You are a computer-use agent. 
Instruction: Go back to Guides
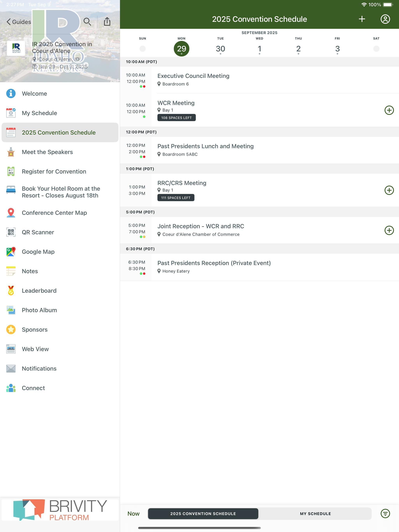click(x=19, y=22)
